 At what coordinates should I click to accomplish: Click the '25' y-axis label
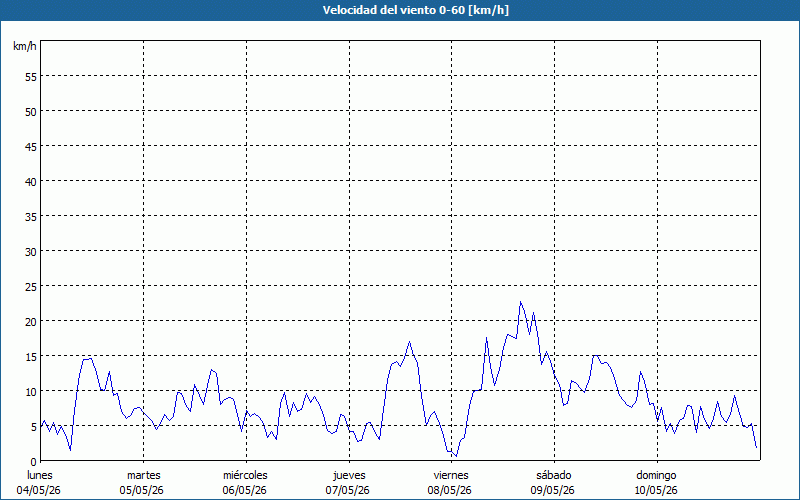click(31, 287)
